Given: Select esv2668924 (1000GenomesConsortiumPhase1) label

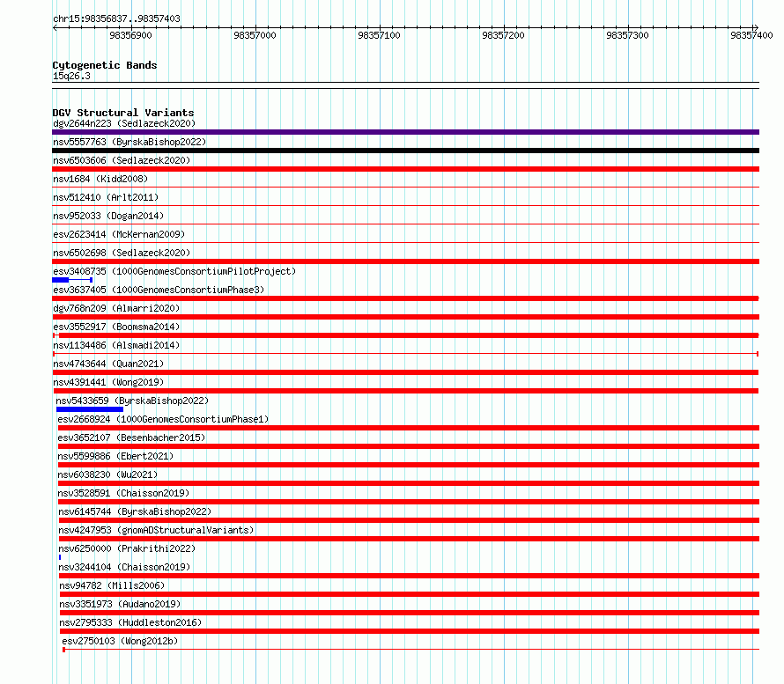Looking at the screenshot, I should click(163, 419).
